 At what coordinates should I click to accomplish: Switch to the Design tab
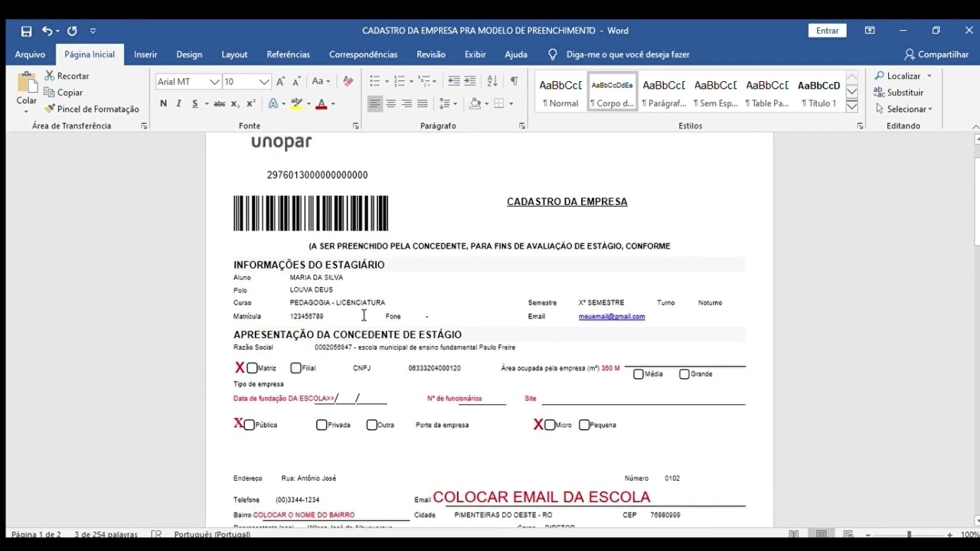[x=189, y=54]
